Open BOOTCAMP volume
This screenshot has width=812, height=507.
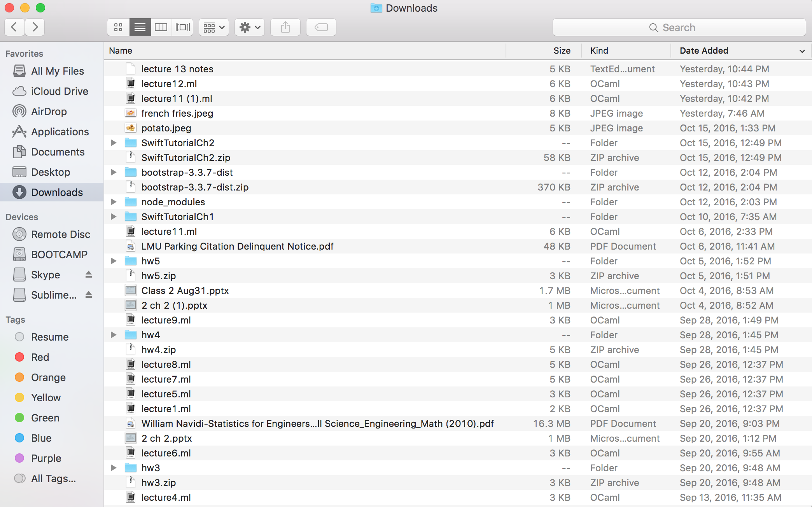coord(52,255)
